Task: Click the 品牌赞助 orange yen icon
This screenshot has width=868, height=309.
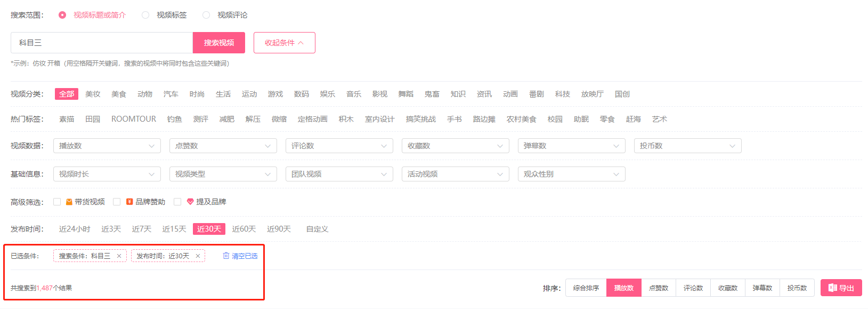Action: click(x=129, y=202)
